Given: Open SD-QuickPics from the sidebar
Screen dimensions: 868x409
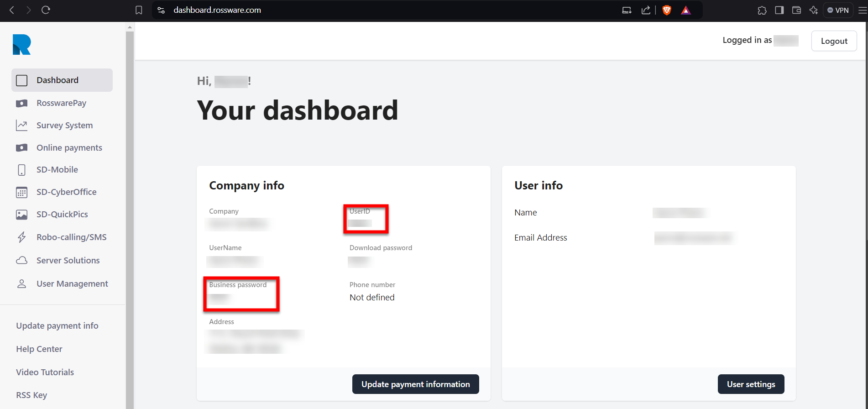Looking at the screenshot, I should point(62,215).
